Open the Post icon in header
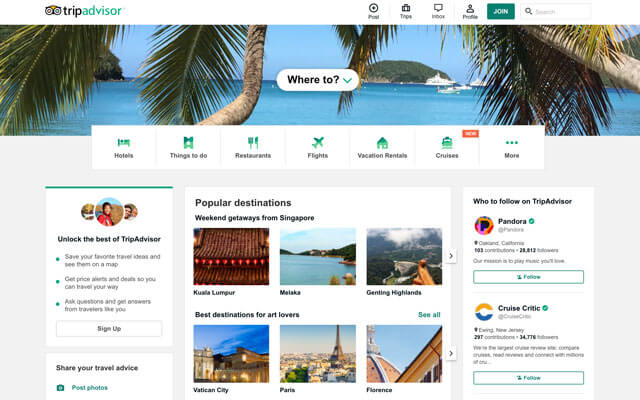 click(x=373, y=8)
